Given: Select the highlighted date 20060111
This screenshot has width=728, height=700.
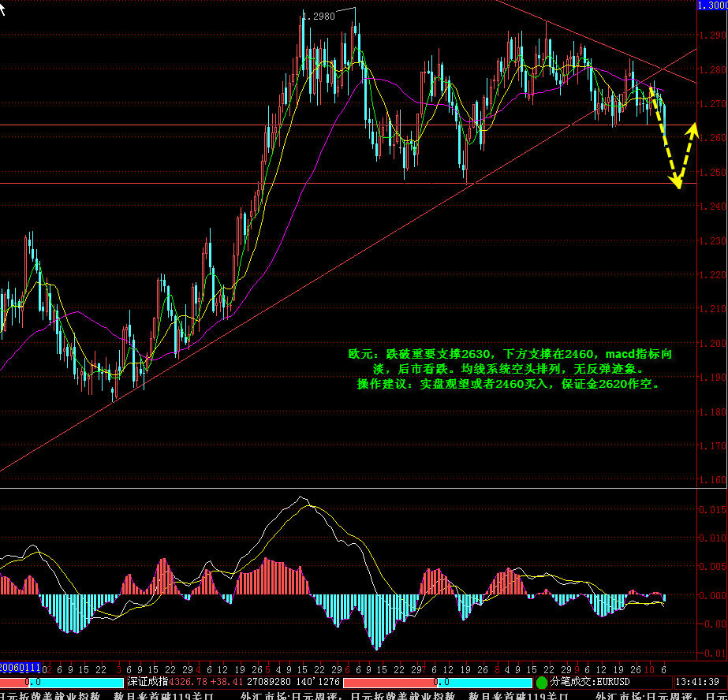Looking at the screenshot, I should [21, 668].
